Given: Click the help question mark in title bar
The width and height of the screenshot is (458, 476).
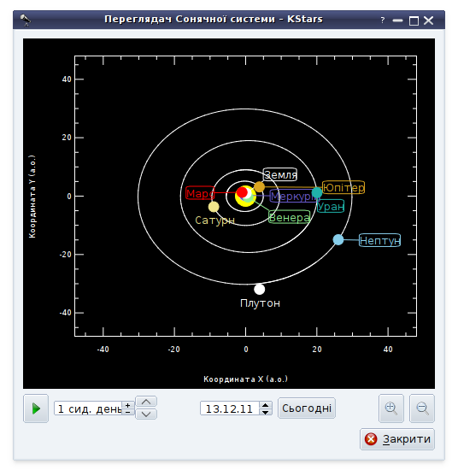Looking at the screenshot, I should pos(383,21).
